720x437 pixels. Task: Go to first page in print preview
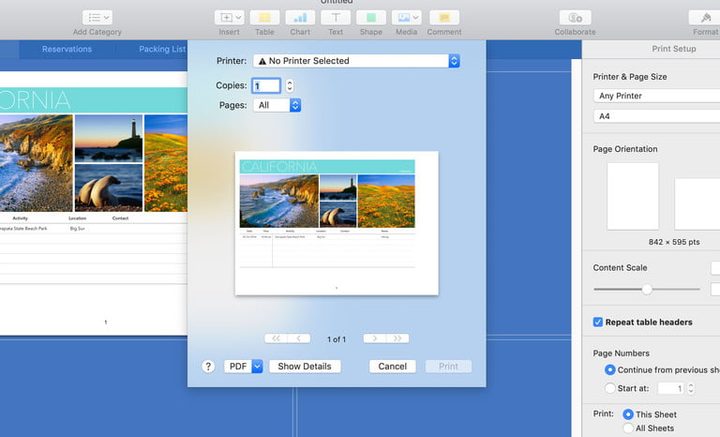click(276, 339)
